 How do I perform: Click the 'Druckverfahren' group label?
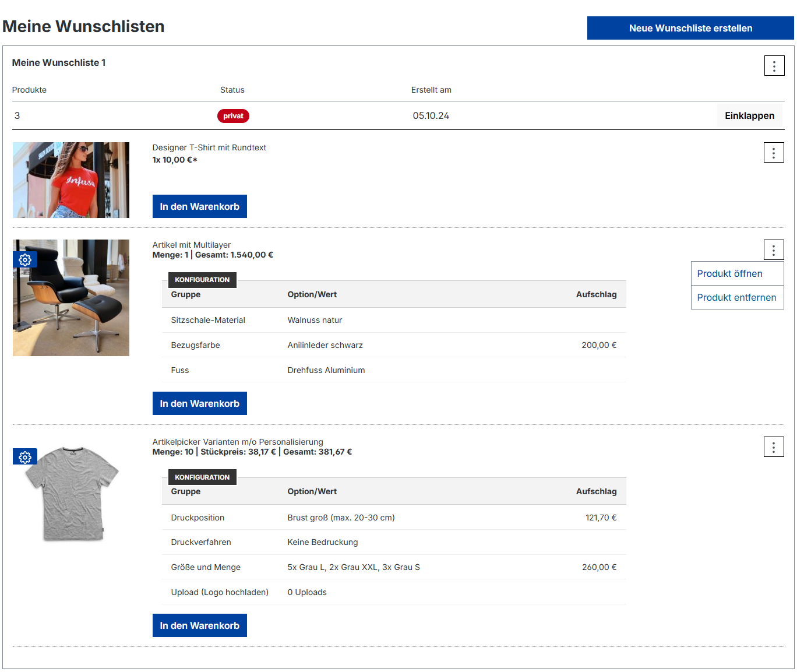click(x=201, y=542)
